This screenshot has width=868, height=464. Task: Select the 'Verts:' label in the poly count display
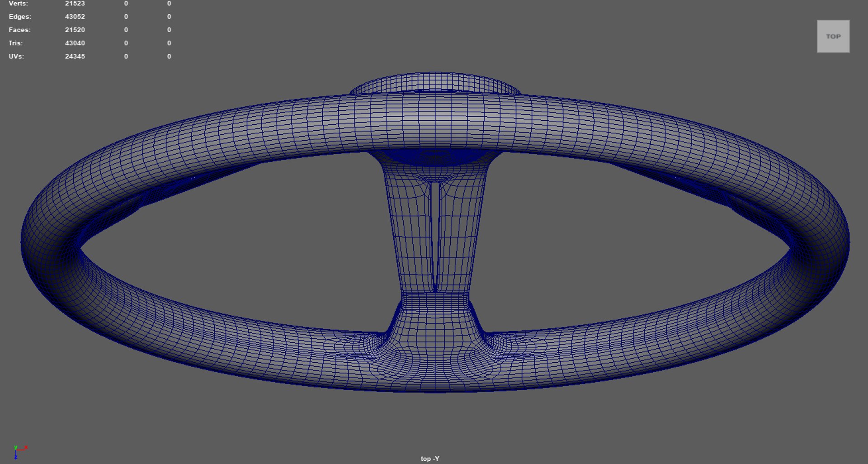click(x=18, y=3)
